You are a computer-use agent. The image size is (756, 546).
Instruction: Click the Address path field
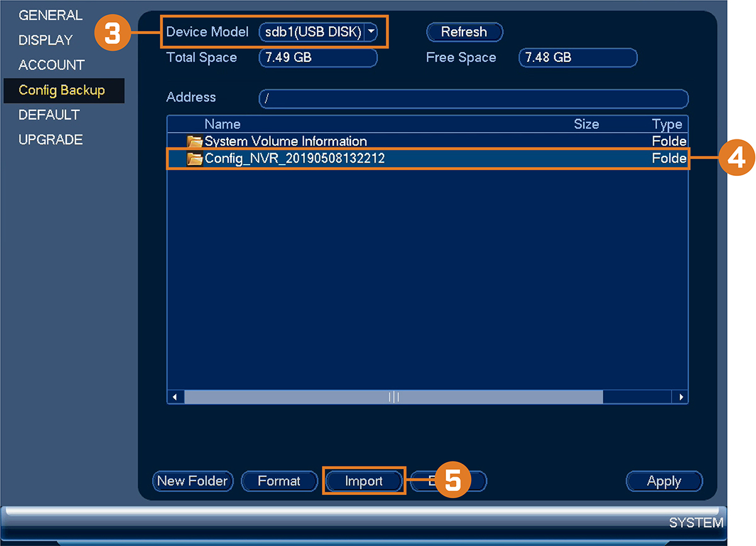click(x=473, y=98)
